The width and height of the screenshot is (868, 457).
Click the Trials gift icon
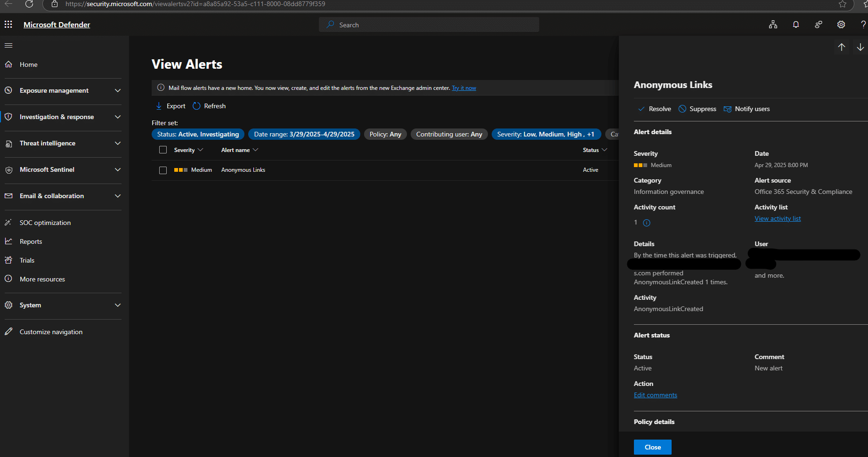[8, 260]
